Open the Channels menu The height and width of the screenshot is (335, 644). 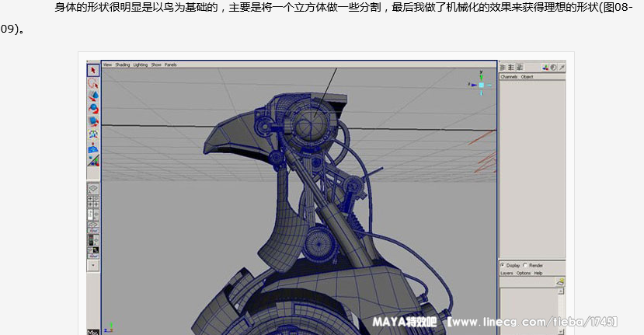(x=509, y=77)
